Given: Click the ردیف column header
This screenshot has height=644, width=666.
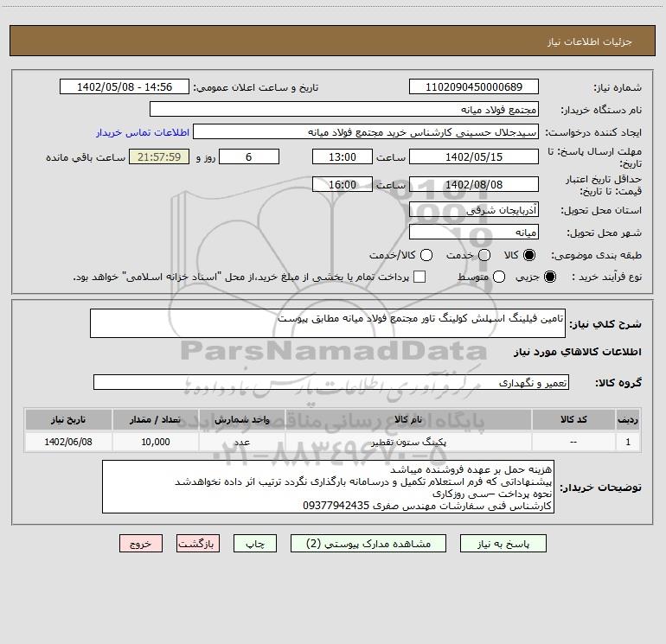Looking at the screenshot, I should pos(628,419).
